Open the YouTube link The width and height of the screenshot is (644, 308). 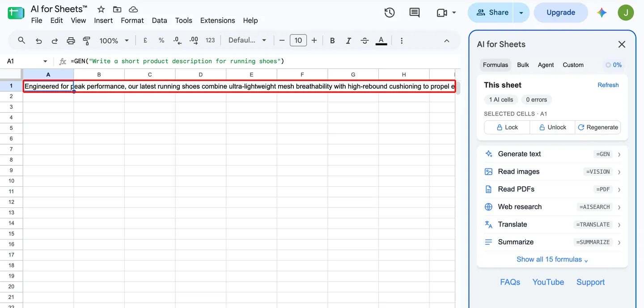tap(548, 282)
